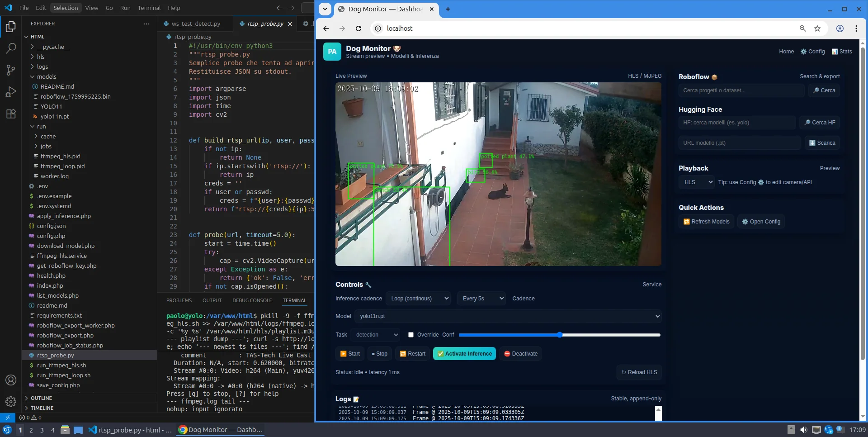868x437 pixels.
Task: Open the Terminal menu
Action: (149, 8)
